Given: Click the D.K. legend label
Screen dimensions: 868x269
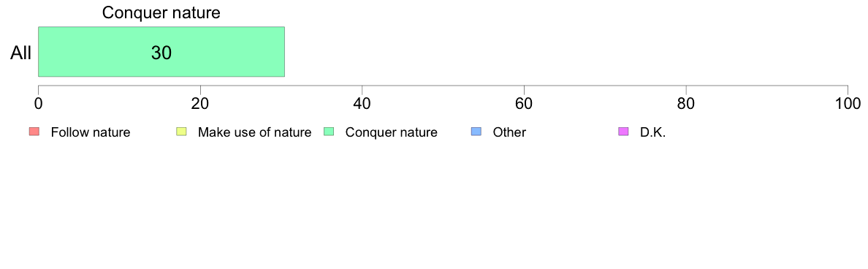Looking at the screenshot, I should click(652, 132).
